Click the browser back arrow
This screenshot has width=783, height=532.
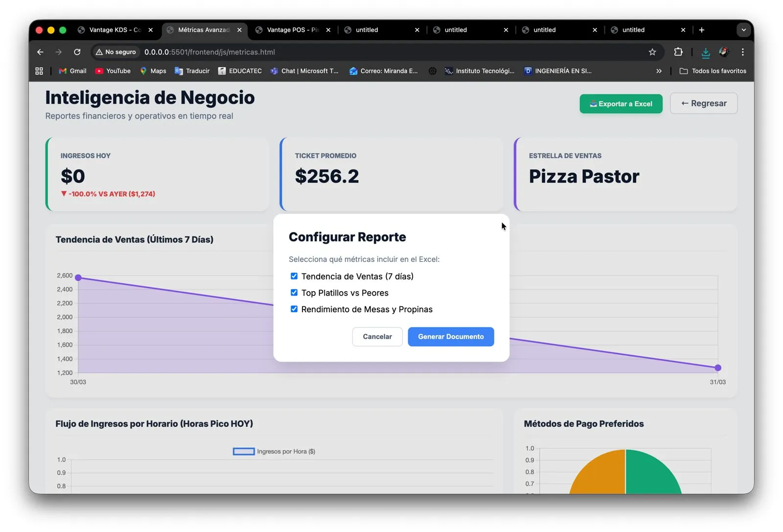tap(40, 52)
